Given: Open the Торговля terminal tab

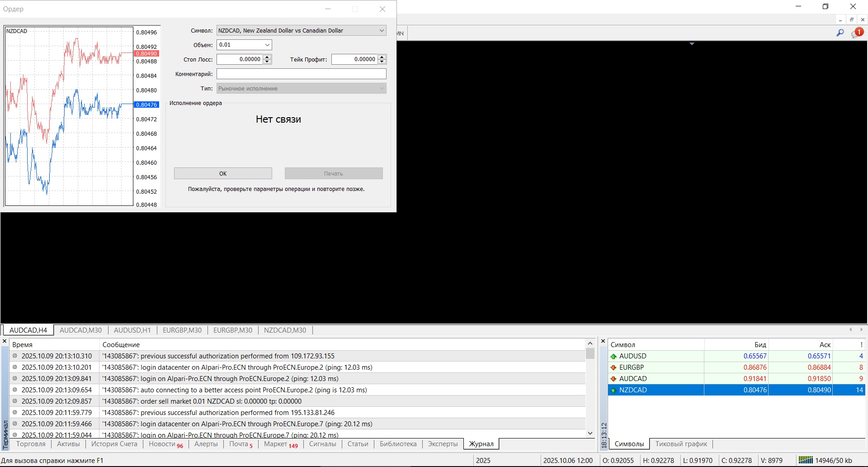Looking at the screenshot, I should pos(31,444).
